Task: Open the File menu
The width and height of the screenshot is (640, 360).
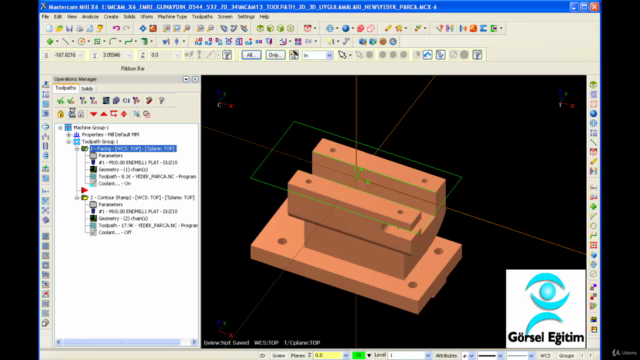Action: pos(45,17)
